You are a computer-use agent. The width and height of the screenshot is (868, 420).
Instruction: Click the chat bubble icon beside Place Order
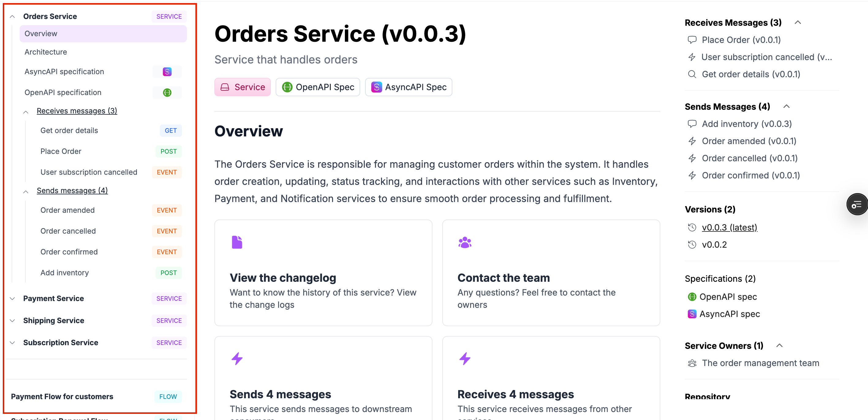click(692, 40)
